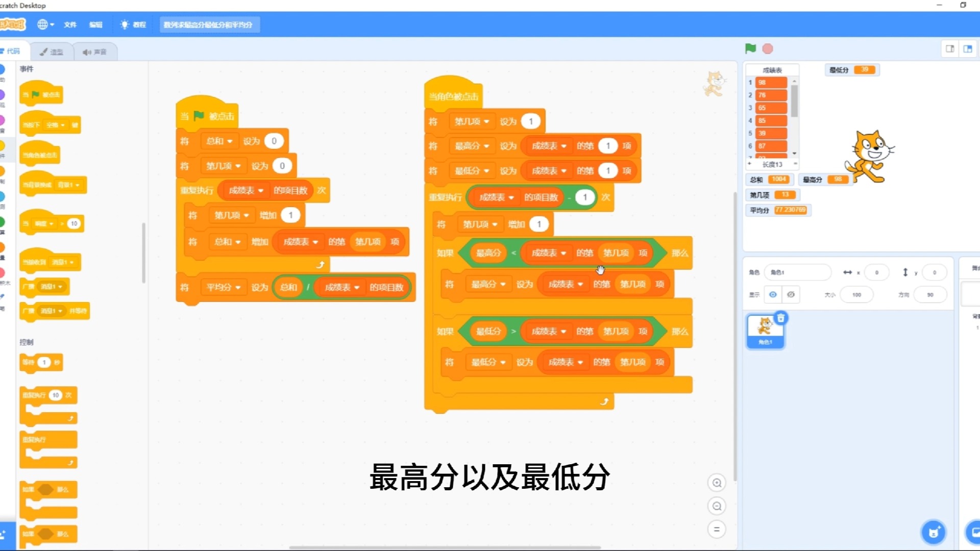Open the 文件 menu
The height and width of the screenshot is (551, 980).
pos(70,24)
